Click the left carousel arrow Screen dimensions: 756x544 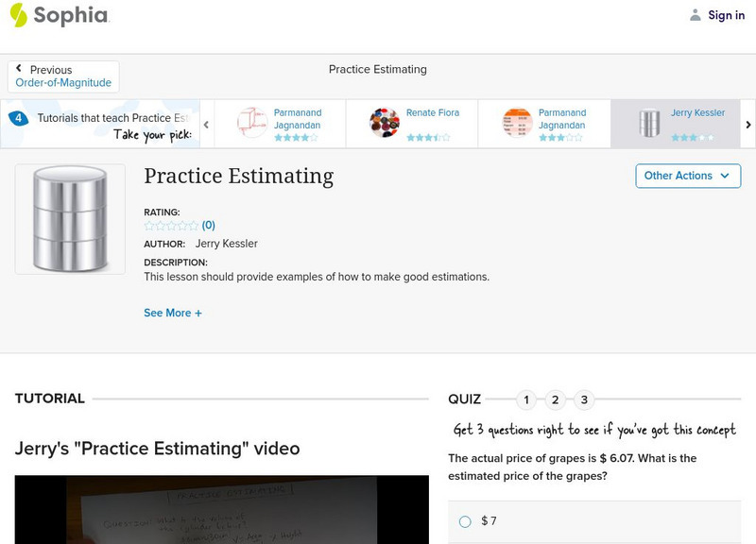tap(206, 124)
